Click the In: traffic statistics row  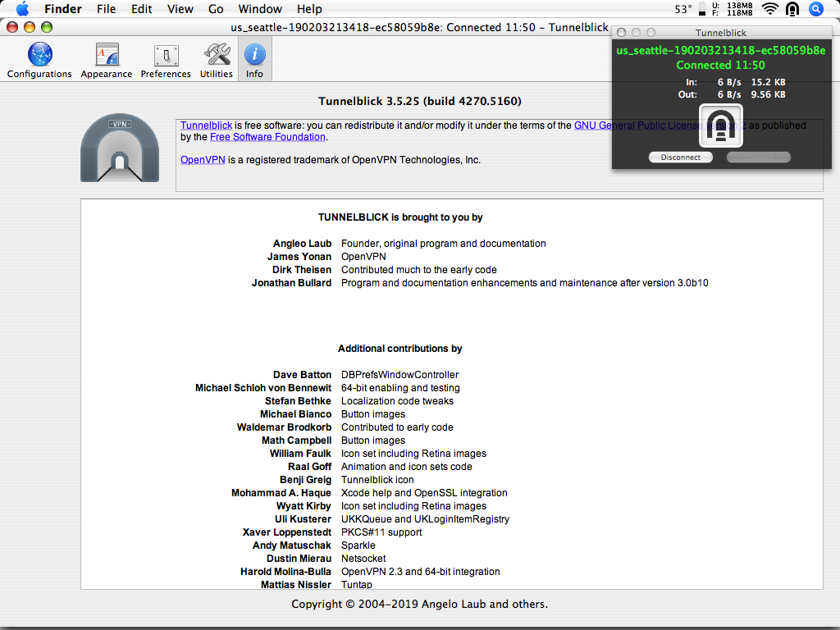pyautogui.click(x=735, y=82)
